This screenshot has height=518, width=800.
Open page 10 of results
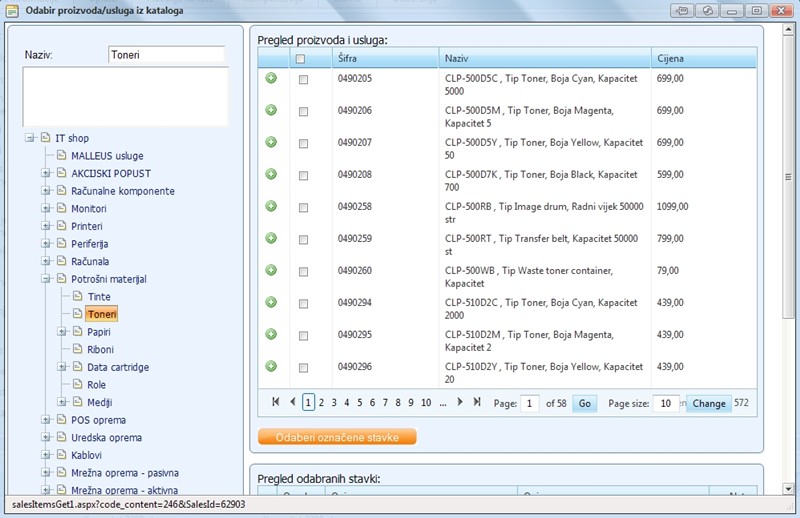(x=426, y=403)
